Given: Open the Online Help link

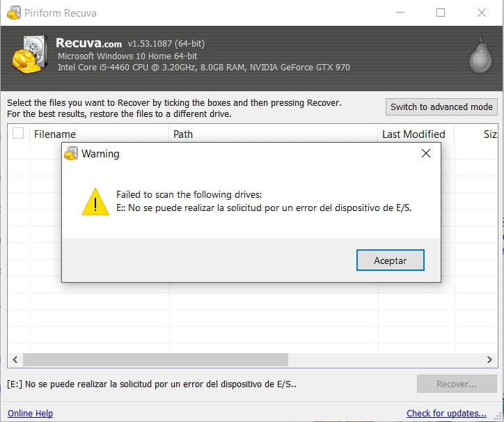Looking at the screenshot, I should click(30, 413).
